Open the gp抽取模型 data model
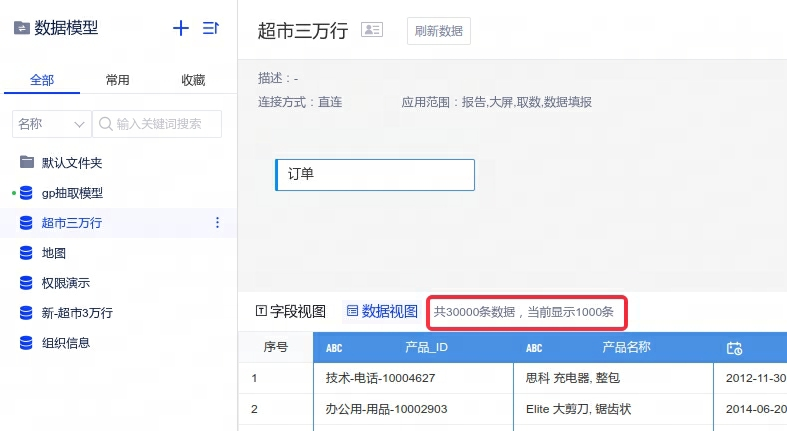The width and height of the screenshot is (787, 431). 72,193
